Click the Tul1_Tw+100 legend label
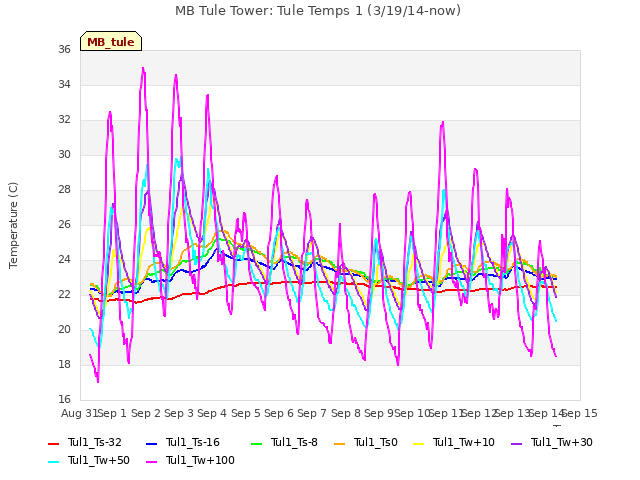The width and height of the screenshot is (640, 480). pos(200,460)
